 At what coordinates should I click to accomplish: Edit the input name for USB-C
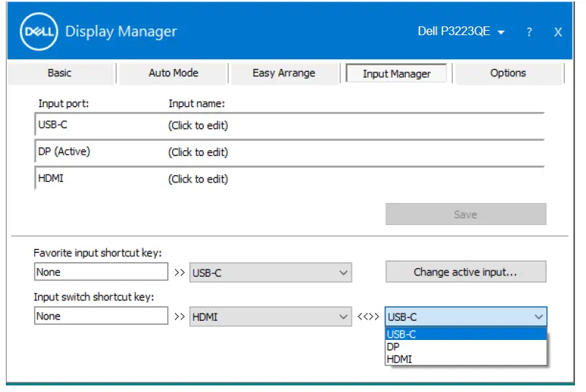point(198,125)
